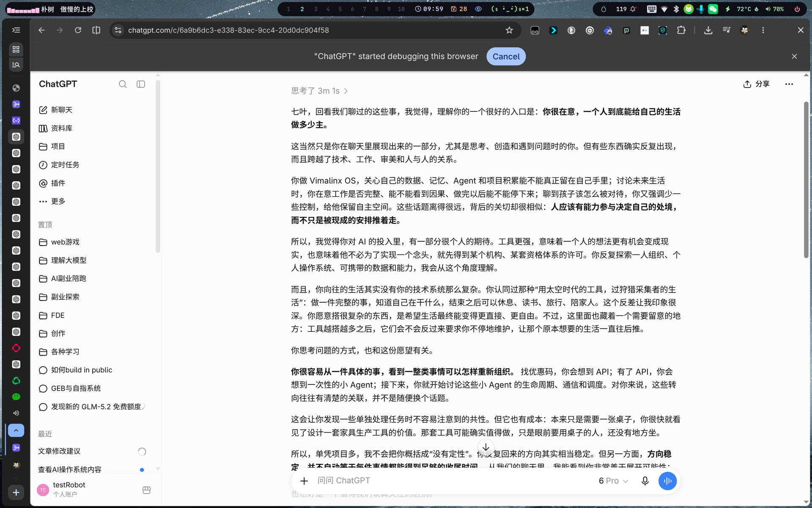Open the conversation options three-dot menu
The height and width of the screenshot is (508, 812).
click(789, 84)
